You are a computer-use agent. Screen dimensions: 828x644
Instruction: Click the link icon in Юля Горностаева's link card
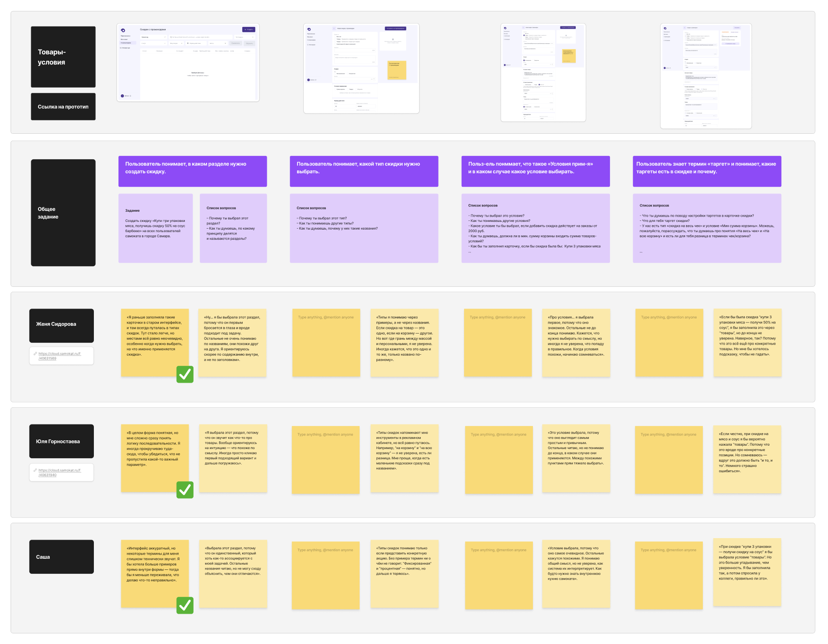tap(35, 470)
